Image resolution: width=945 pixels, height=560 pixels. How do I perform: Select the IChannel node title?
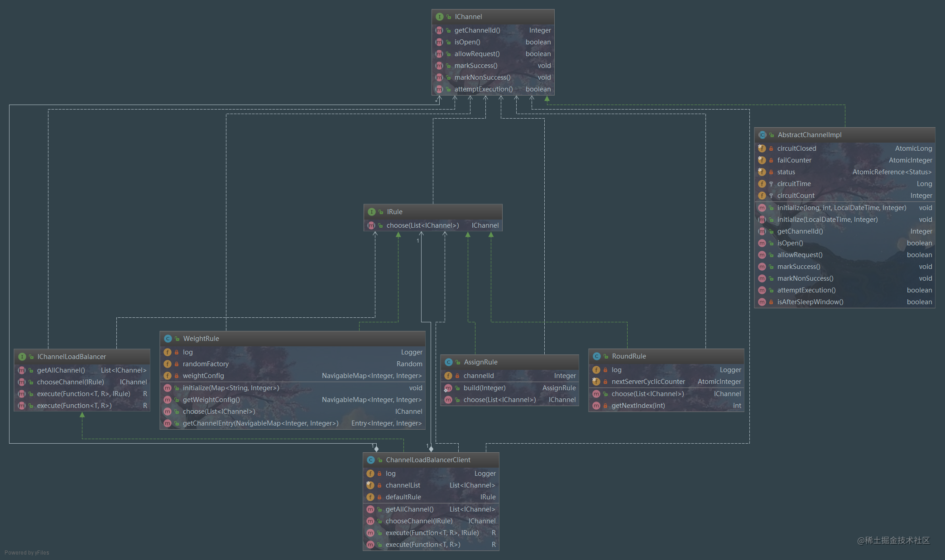468,17
